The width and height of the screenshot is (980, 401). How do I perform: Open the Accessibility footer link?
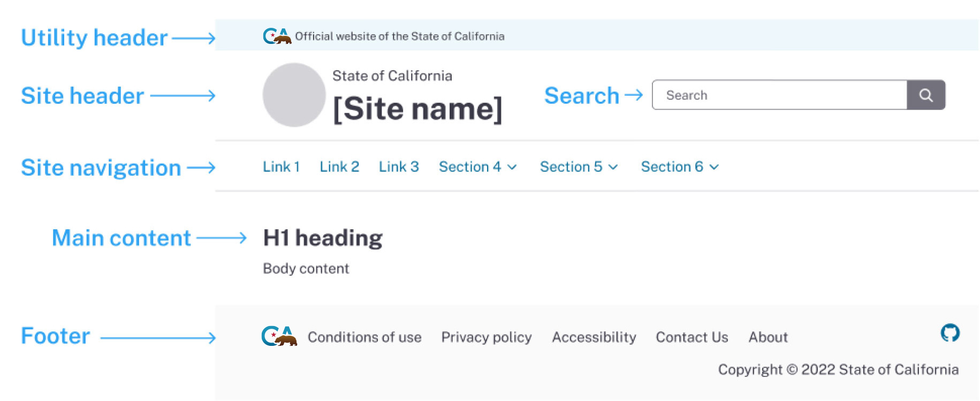(x=594, y=337)
